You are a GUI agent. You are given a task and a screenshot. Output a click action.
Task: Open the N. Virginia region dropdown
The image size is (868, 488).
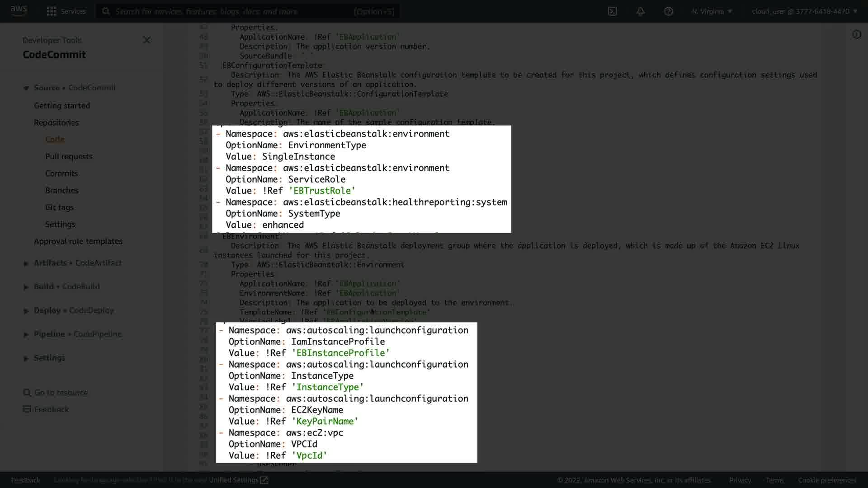coord(712,11)
